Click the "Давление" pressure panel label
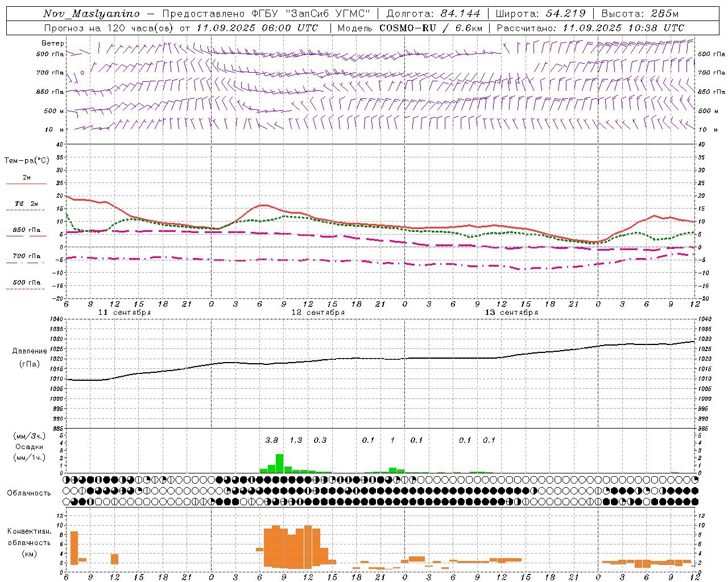This screenshot has width=728, height=582. tap(30, 351)
